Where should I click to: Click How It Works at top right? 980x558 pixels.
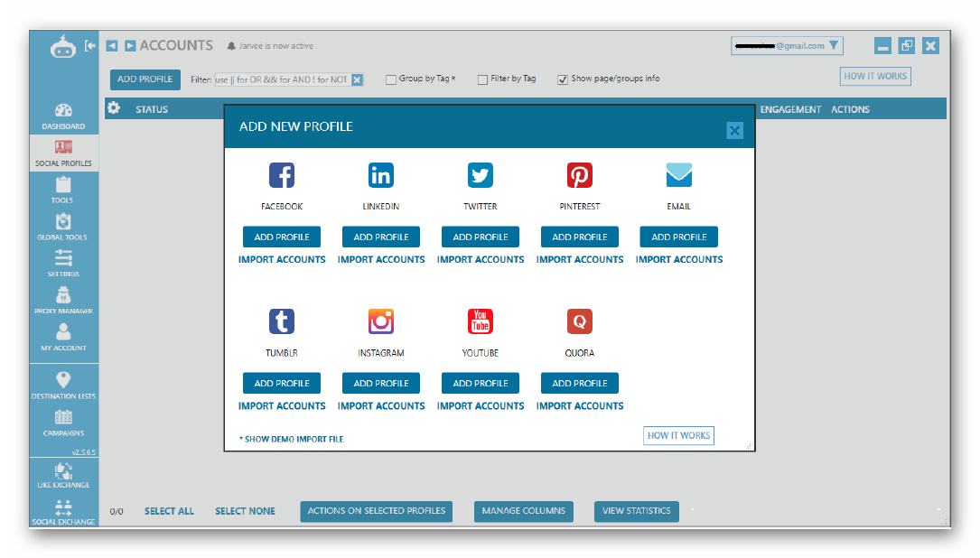875,76
